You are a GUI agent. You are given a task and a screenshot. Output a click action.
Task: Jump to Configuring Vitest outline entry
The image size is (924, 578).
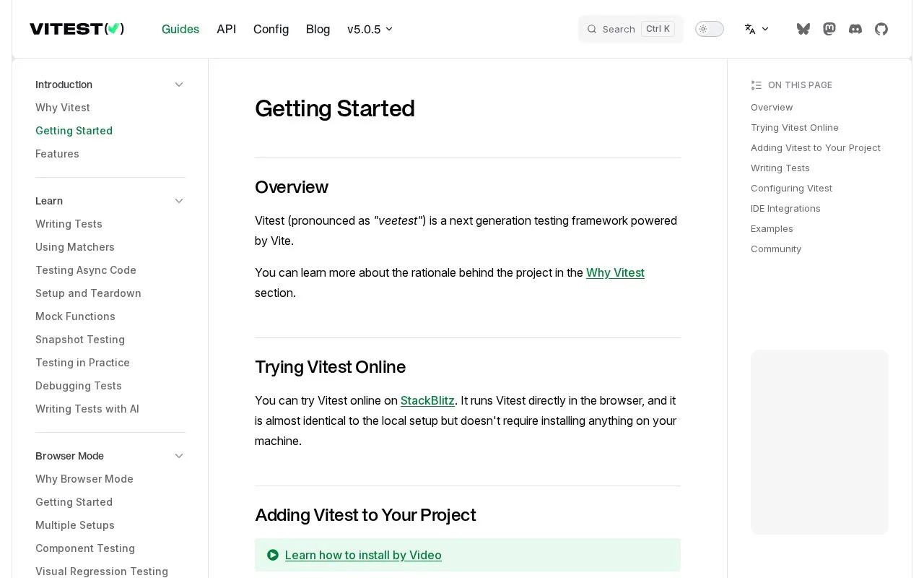pos(791,188)
